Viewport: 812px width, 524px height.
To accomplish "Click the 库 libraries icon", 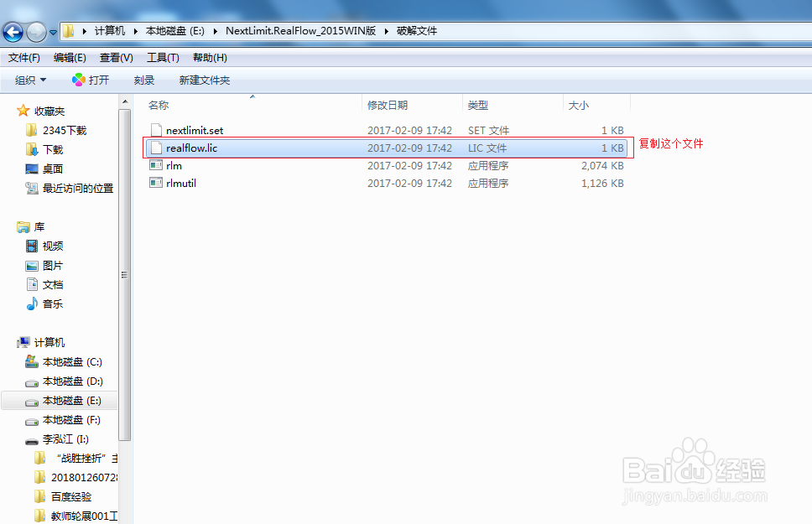I will [23, 227].
